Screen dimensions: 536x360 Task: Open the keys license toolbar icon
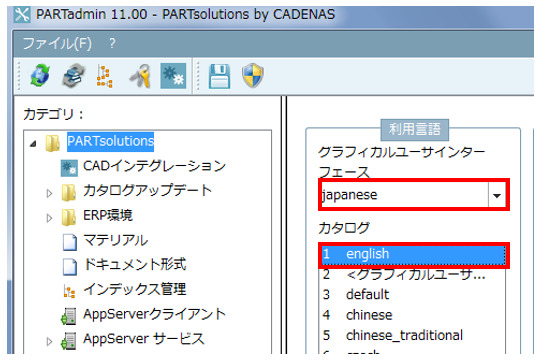tap(140, 76)
